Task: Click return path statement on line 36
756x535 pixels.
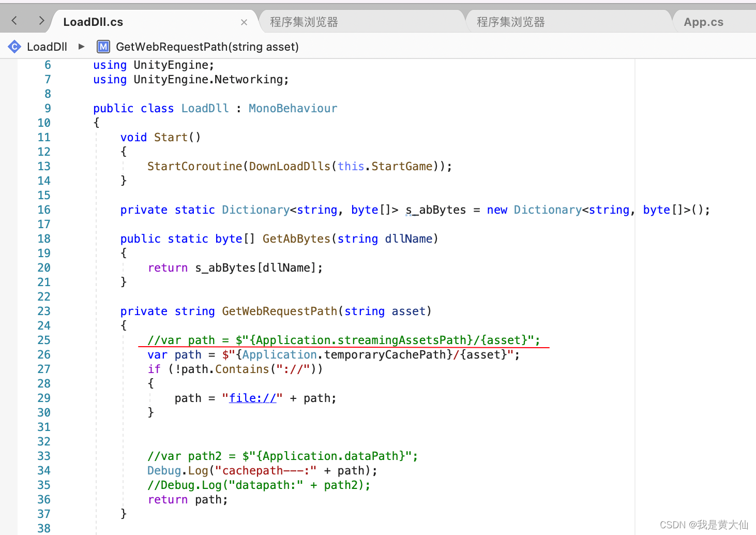Action: tap(188, 499)
